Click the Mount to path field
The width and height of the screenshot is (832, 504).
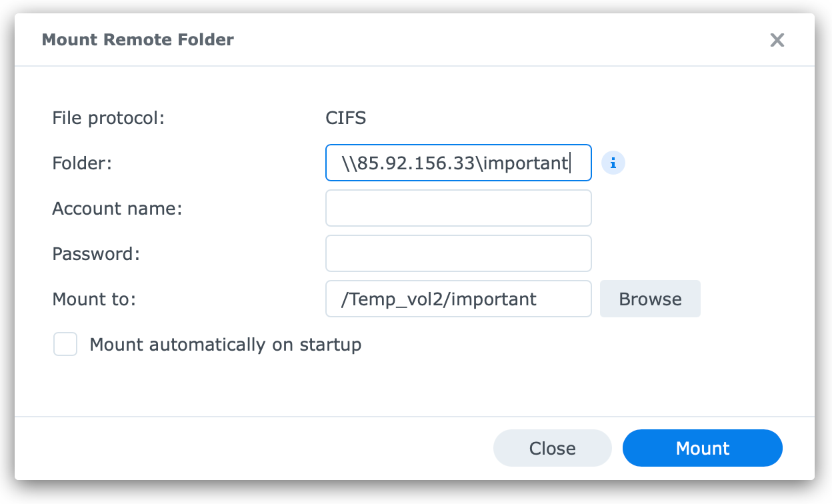tap(459, 299)
